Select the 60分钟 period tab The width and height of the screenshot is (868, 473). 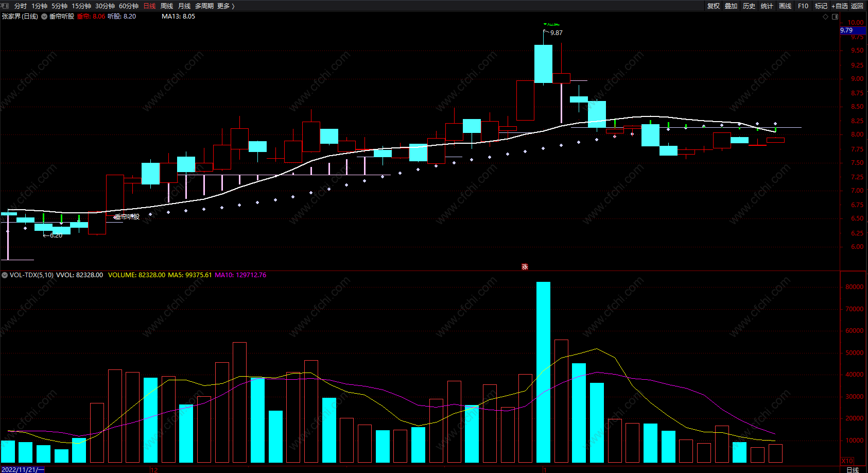click(x=129, y=6)
